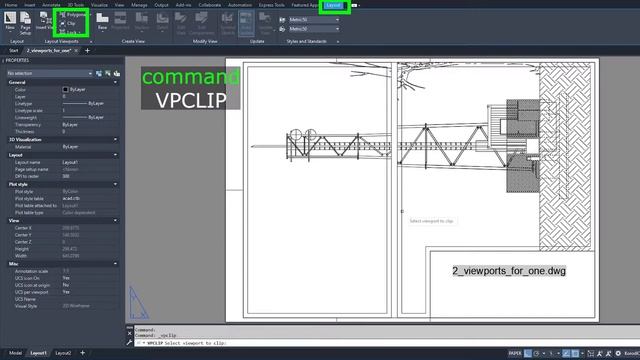Select the Layout ribbon tab

tap(333, 5)
